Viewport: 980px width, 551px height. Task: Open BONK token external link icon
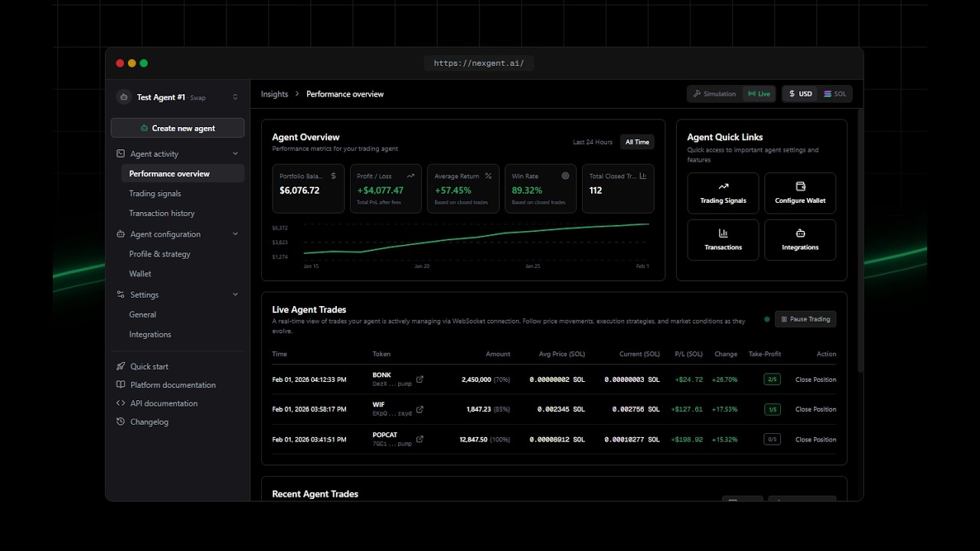pyautogui.click(x=420, y=380)
